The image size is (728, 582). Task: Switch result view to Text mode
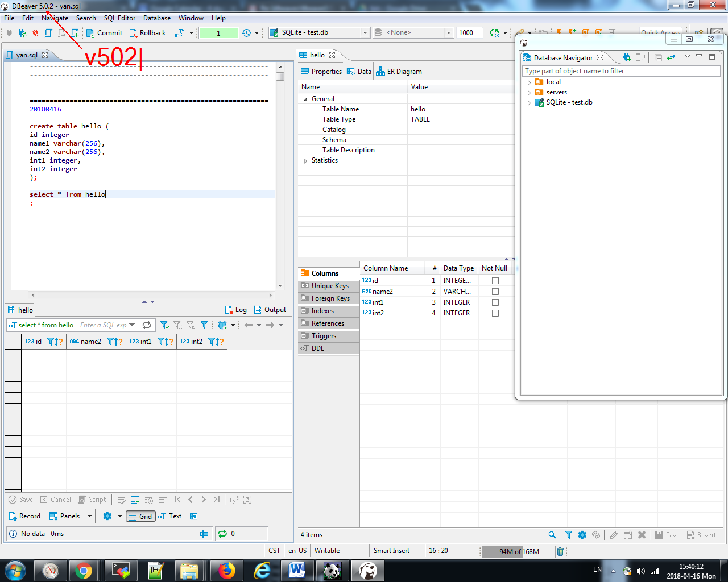point(170,516)
